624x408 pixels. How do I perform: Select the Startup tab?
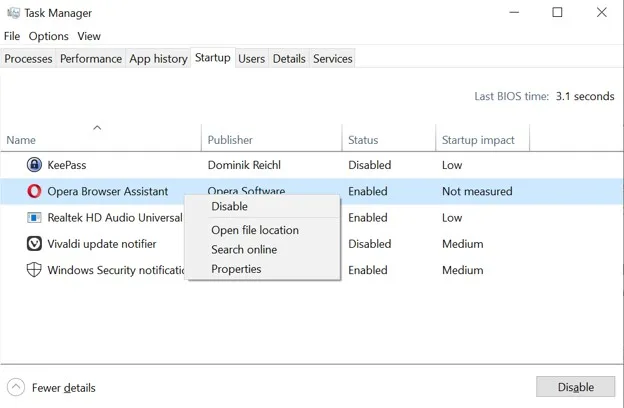coord(213,58)
